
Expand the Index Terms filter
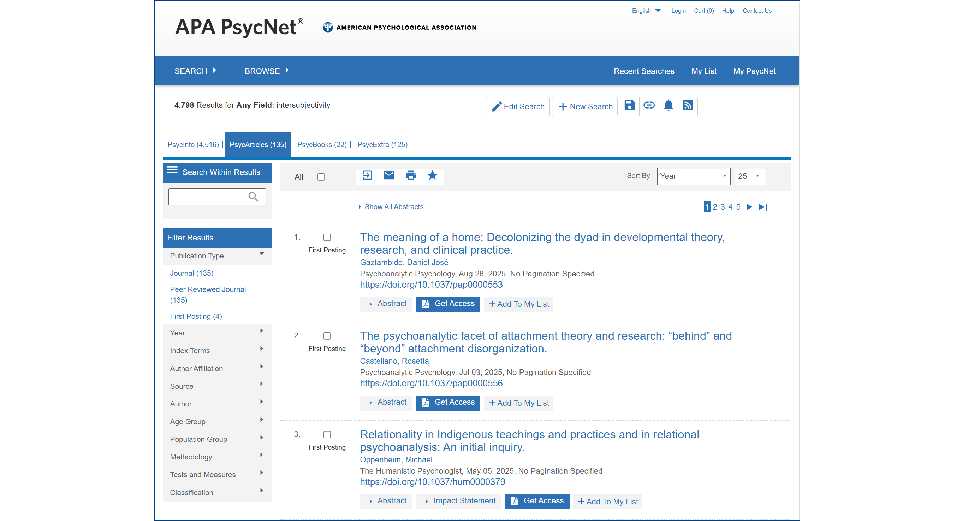point(217,350)
